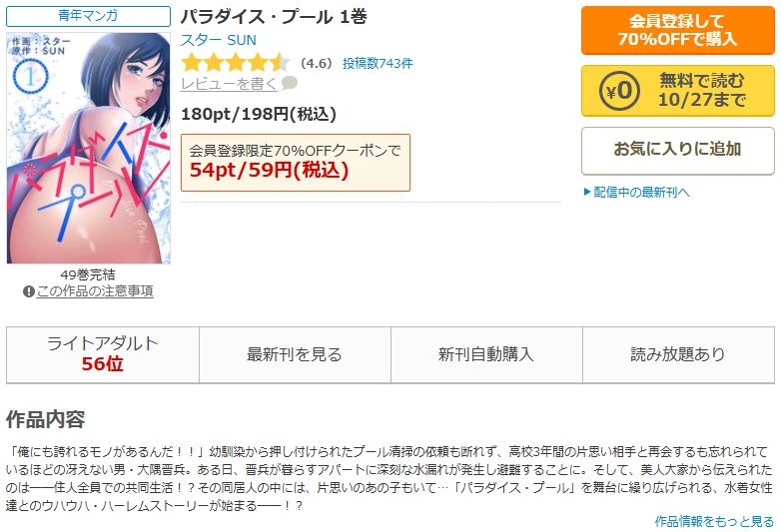781x532 pixels.
Task: Add to favorites with お気に入りに追加
Action: [678, 151]
